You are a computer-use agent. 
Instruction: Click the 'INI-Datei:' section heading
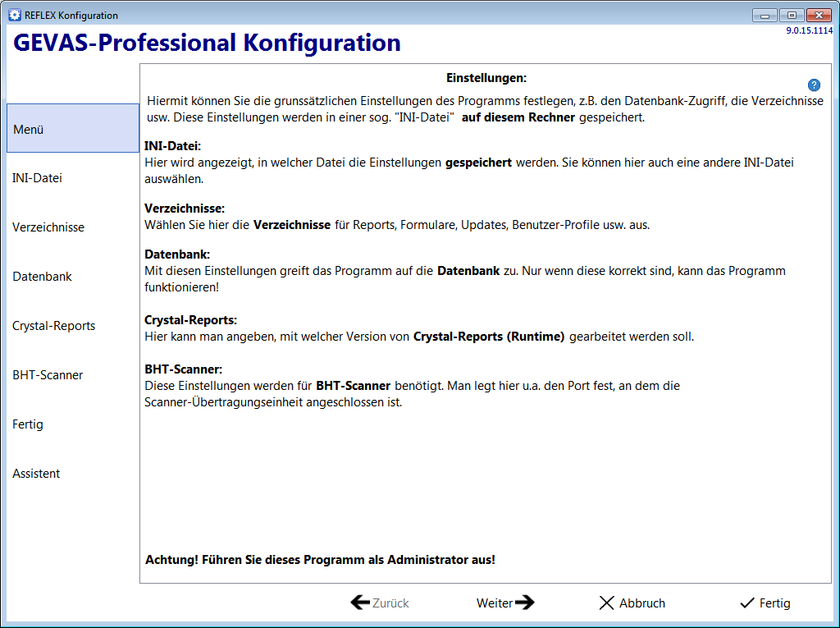[x=172, y=146]
